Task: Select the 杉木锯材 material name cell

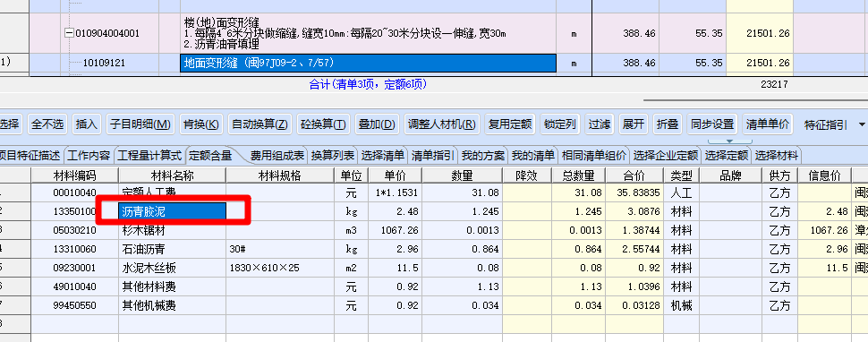Action: pos(172,230)
